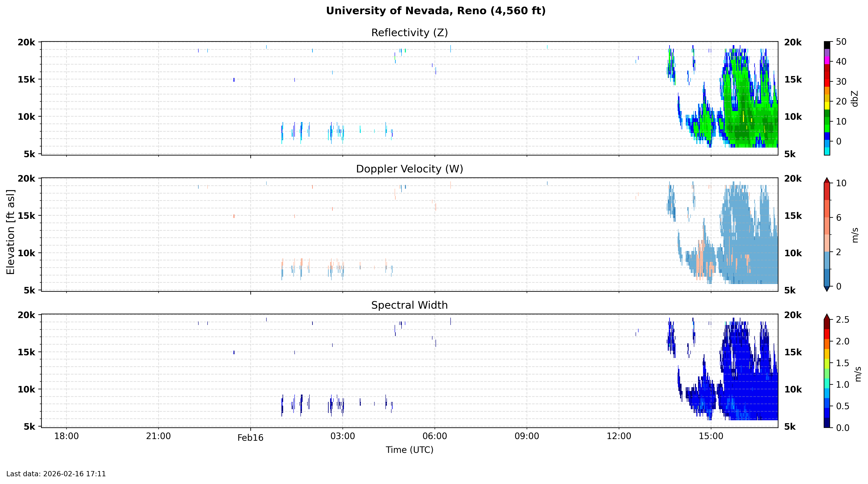Screen dimensions: 868x484
Task: Click the Doppler velocity m/s colorbar
Action: click(827, 234)
